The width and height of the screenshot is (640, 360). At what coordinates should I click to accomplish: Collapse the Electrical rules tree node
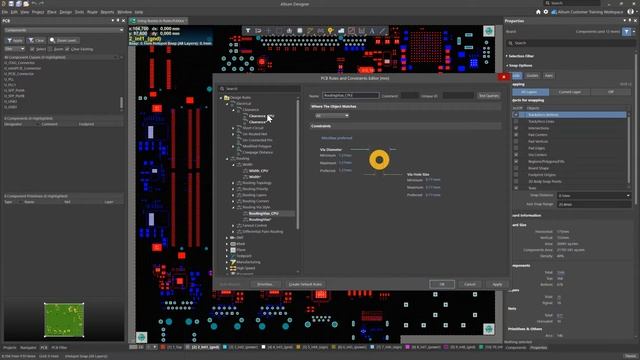(227, 104)
